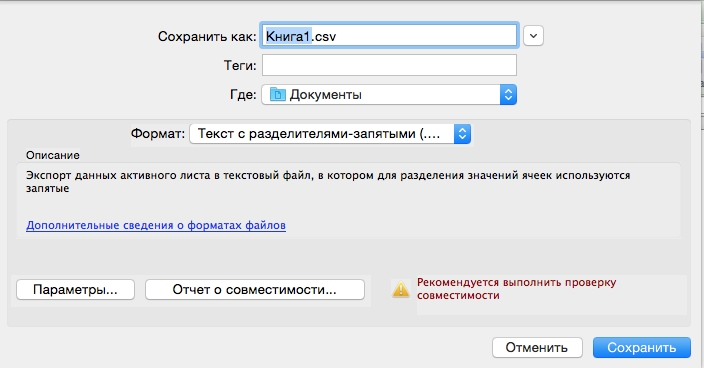Open the link about file formats
The image size is (704, 368).
click(156, 225)
